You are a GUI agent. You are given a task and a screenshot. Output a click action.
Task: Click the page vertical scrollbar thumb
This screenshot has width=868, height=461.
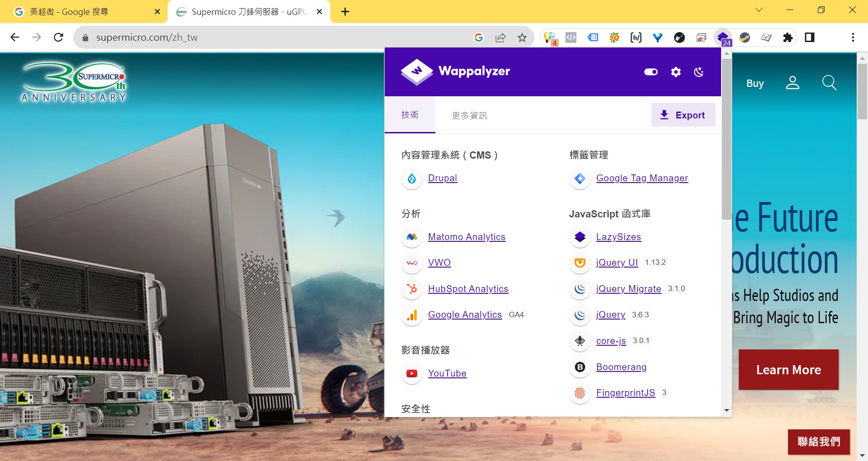click(x=862, y=91)
